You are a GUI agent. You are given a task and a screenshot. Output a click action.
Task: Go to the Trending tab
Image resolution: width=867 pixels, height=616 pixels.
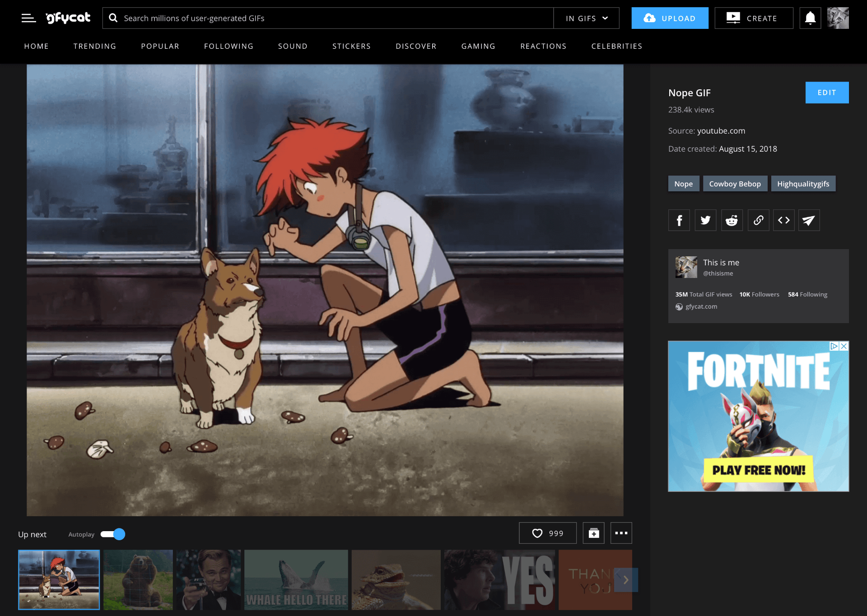(x=95, y=46)
